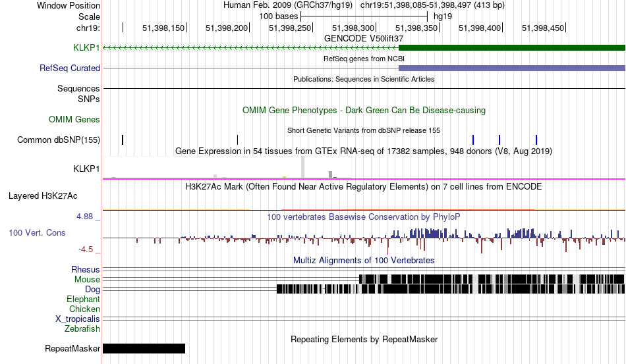Click the last blue dbSNP variant marker

click(536, 140)
